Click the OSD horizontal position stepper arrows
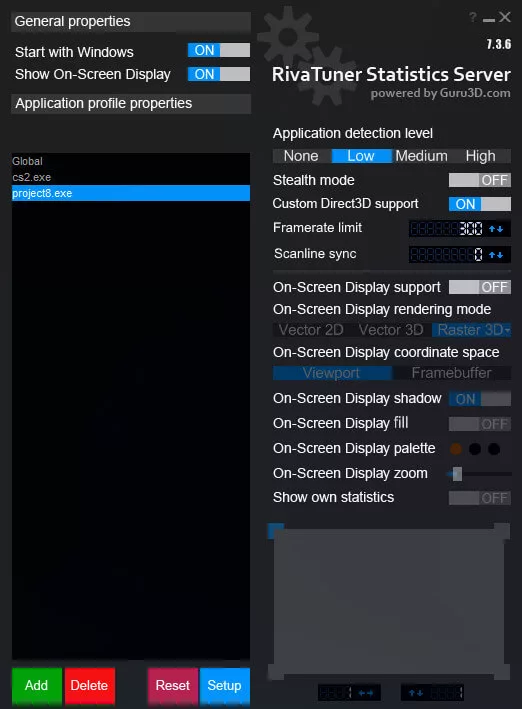The image size is (522, 709). (365, 693)
